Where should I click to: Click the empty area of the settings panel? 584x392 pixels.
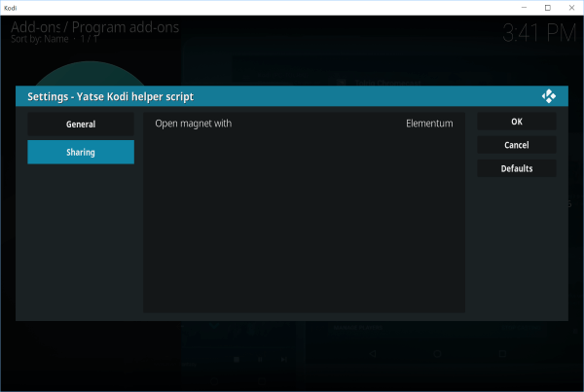(304, 233)
